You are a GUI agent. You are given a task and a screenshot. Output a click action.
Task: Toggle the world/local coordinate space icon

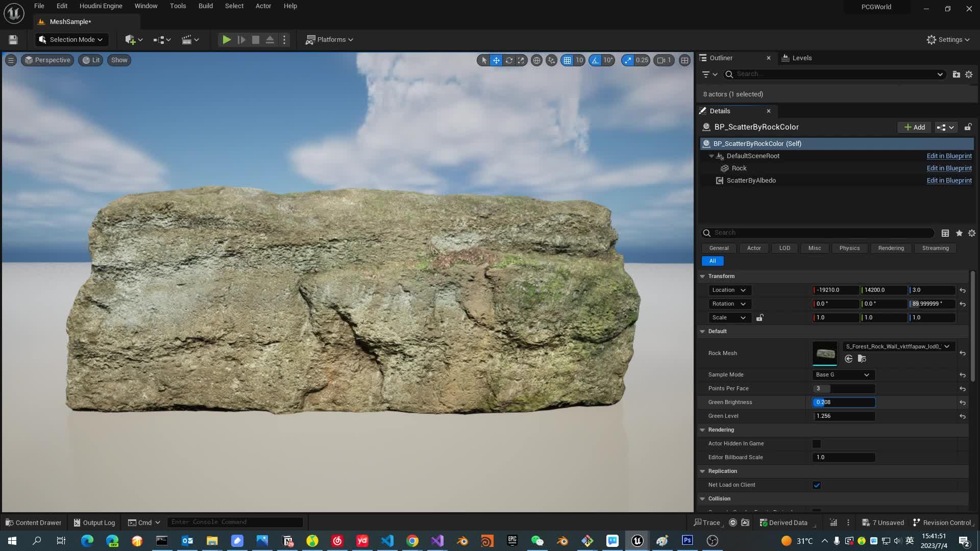click(536, 60)
